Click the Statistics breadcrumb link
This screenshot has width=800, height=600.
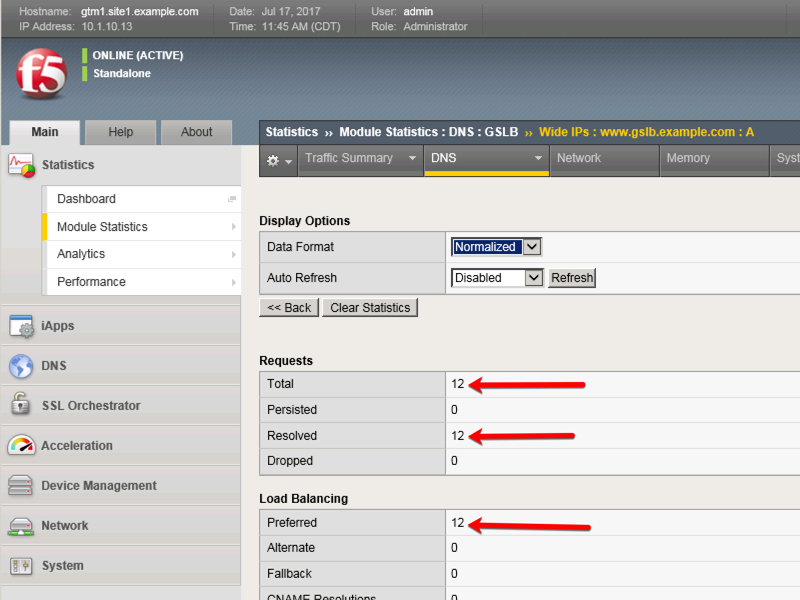coord(292,132)
